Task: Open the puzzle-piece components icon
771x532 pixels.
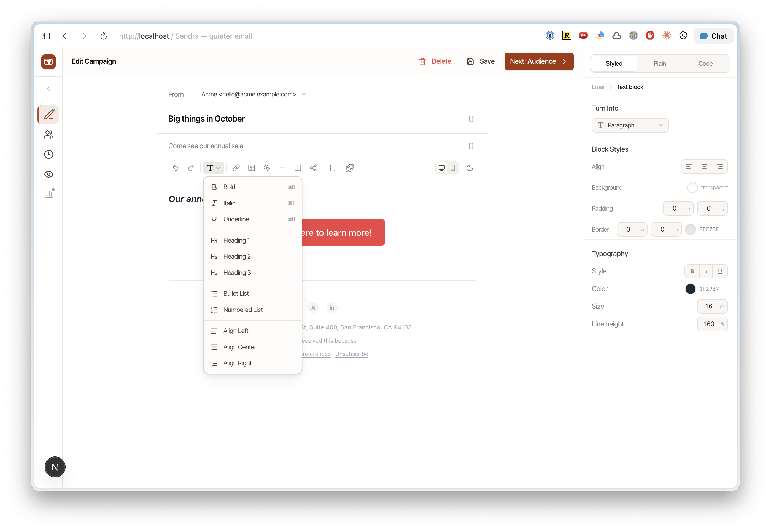Action: point(349,168)
